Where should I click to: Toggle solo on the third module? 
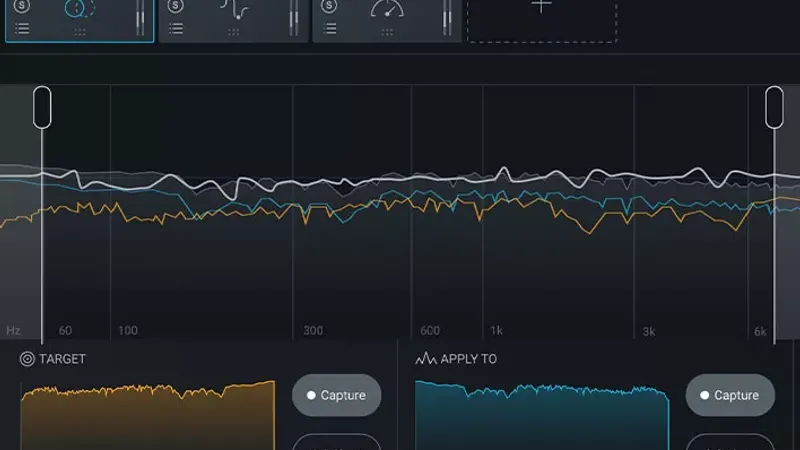pyautogui.click(x=329, y=6)
